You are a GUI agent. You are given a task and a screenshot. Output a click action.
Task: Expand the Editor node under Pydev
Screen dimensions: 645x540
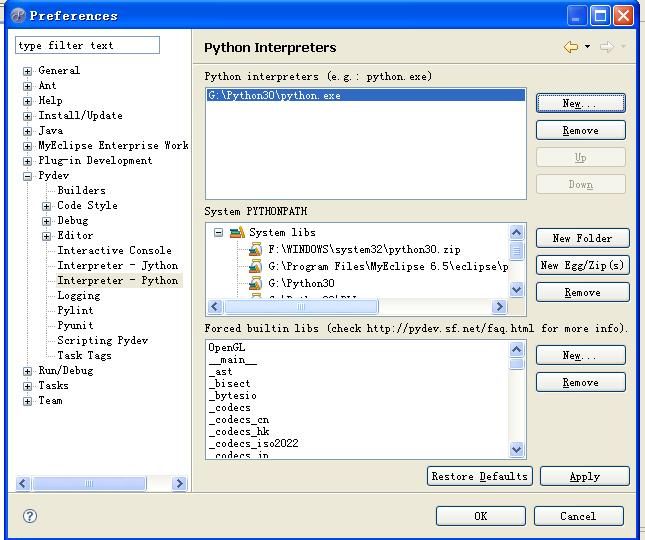46,236
